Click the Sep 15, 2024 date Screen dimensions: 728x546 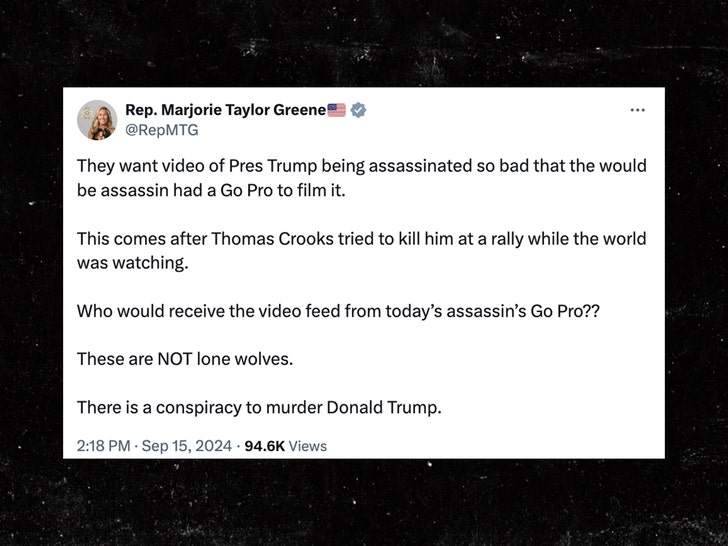coord(187,446)
